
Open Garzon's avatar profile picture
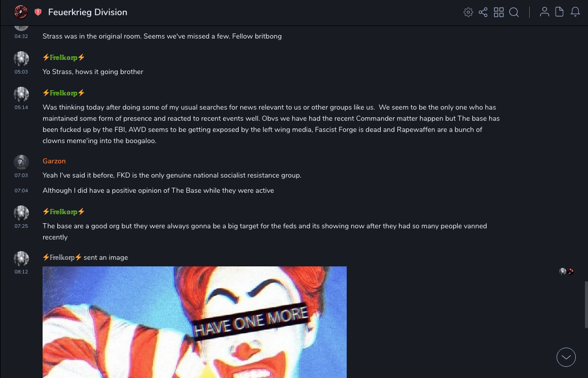[x=21, y=162]
